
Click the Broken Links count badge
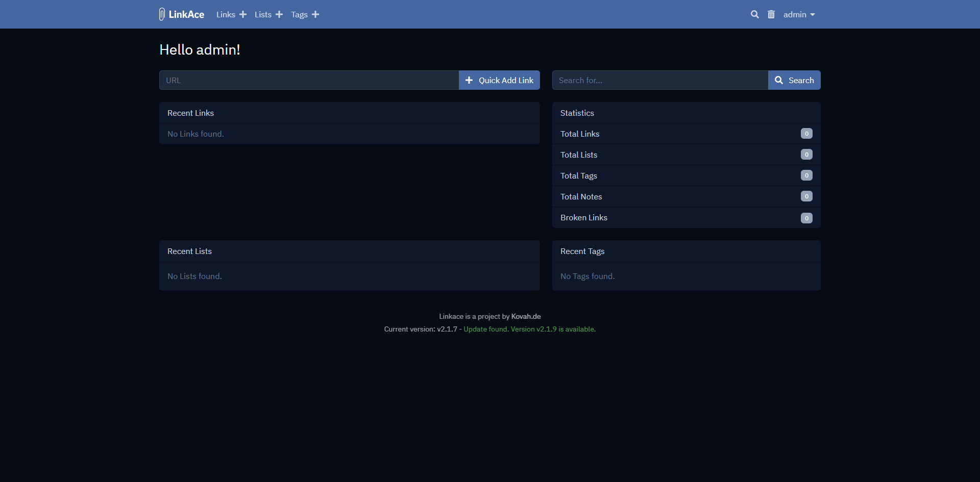(806, 218)
